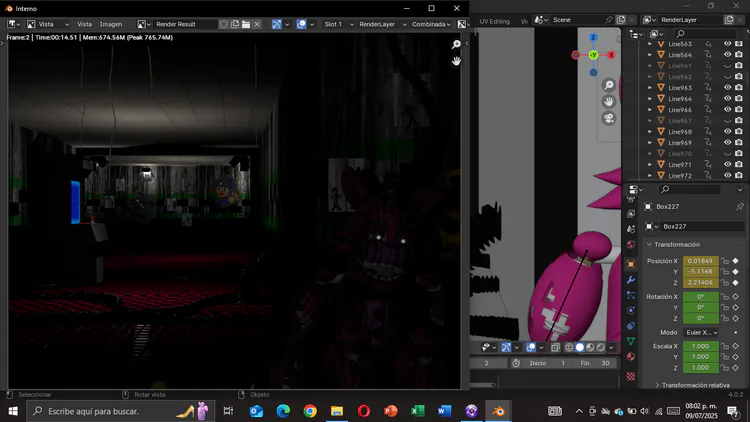
Task: Create new image with duplicate icon
Action: tap(235, 24)
